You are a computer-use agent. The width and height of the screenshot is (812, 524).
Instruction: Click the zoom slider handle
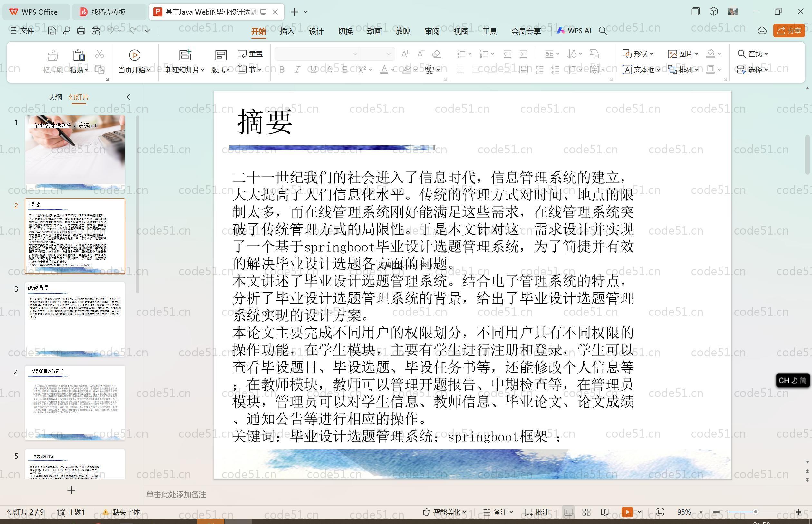click(x=755, y=512)
